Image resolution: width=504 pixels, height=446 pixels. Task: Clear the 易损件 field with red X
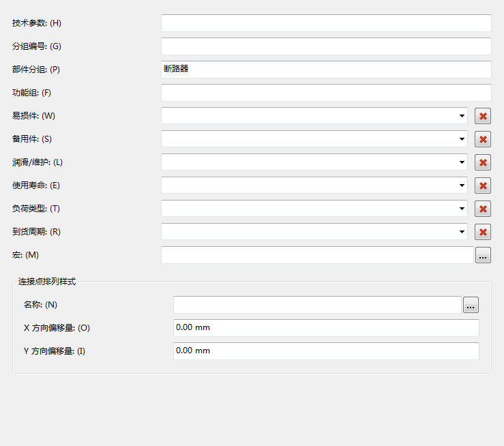(483, 116)
